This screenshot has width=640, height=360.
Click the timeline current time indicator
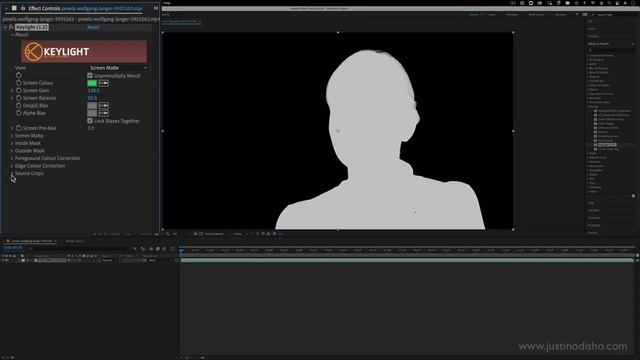point(181,250)
